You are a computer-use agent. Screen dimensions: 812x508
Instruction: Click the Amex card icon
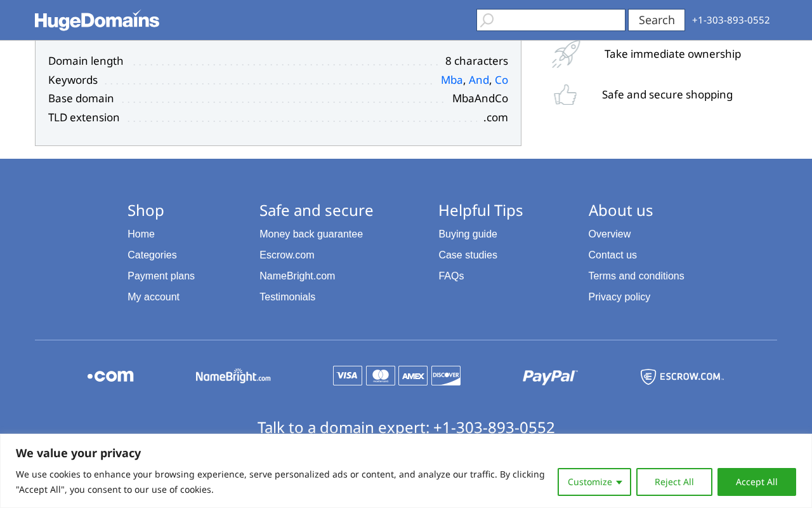click(413, 376)
